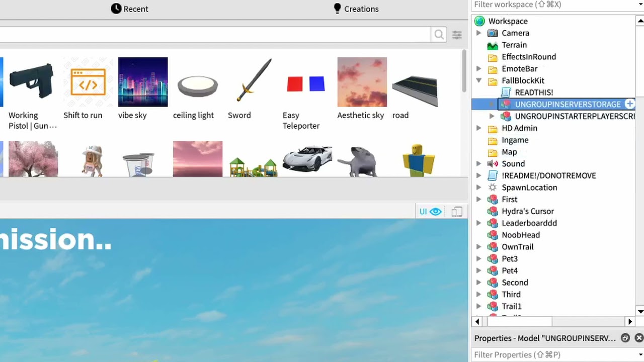Viewport: 644px width, 362px height.
Task: Click the Toolbox search magnifier icon
Action: pyautogui.click(x=439, y=35)
